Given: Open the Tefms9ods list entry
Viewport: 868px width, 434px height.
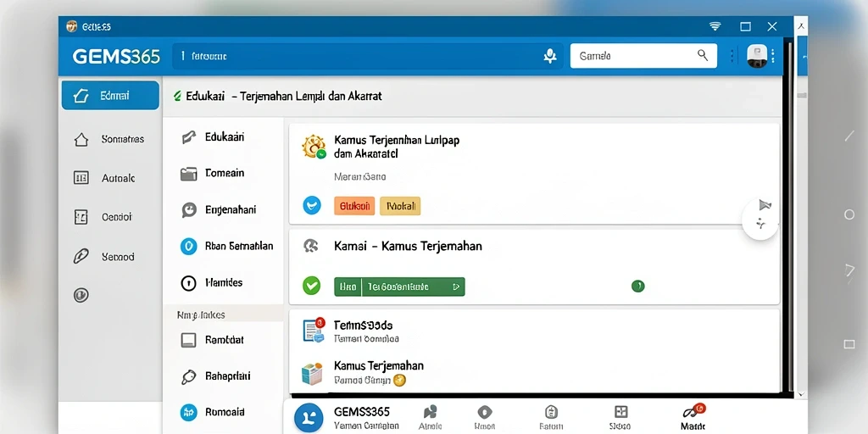Looking at the screenshot, I should pos(363,325).
